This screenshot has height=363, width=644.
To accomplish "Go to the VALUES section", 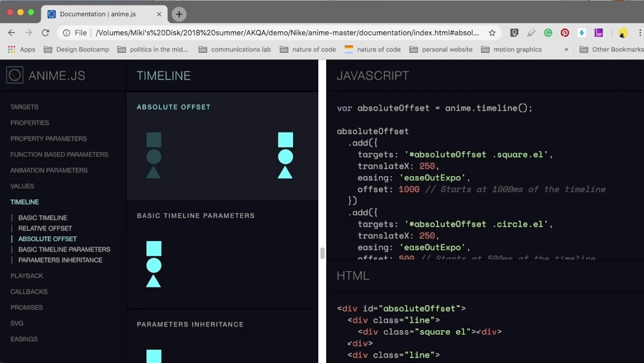I will pyautogui.click(x=22, y=186).
